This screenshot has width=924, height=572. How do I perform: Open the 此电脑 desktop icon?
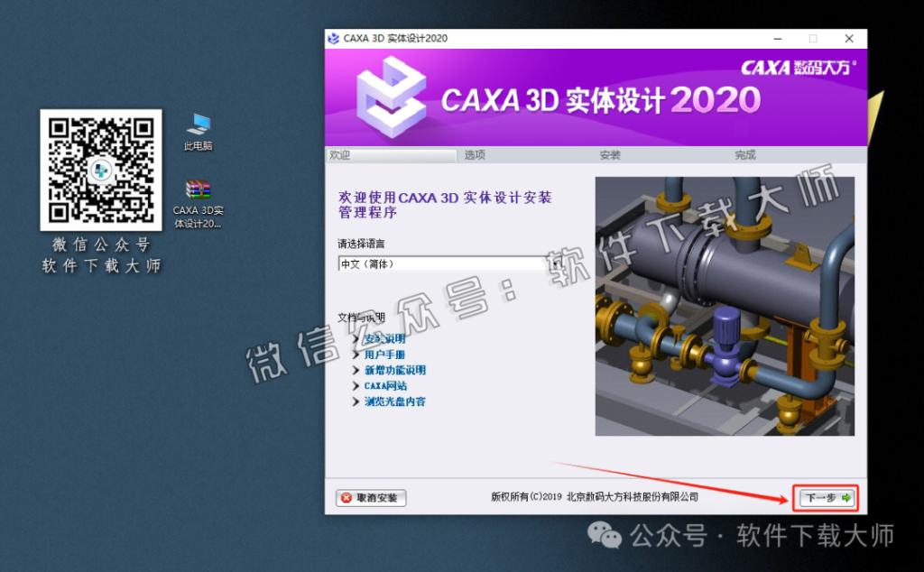pyautogui.click(x=198, y=133)
